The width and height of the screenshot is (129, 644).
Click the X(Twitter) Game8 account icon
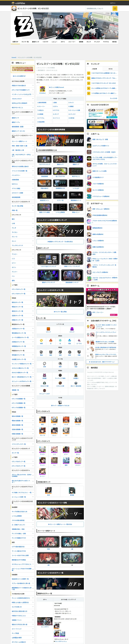43,89
